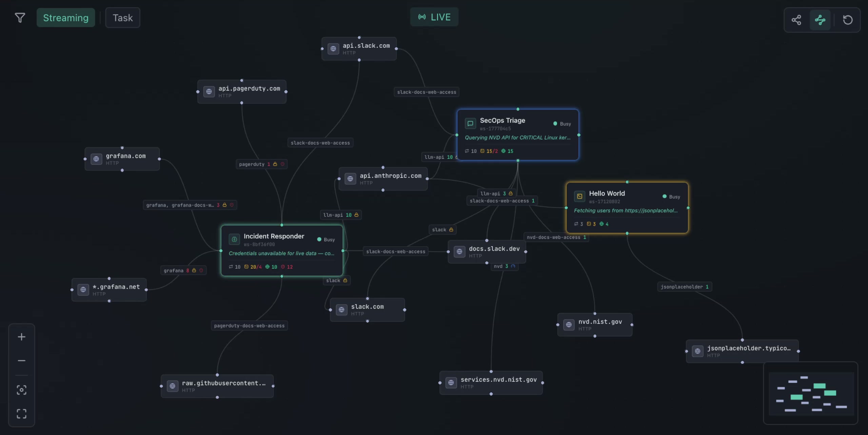Open the truncated fetching-users message on Hello World
Image resolution: width=868 pixels, height=435 pixels.
click(626, 210)
